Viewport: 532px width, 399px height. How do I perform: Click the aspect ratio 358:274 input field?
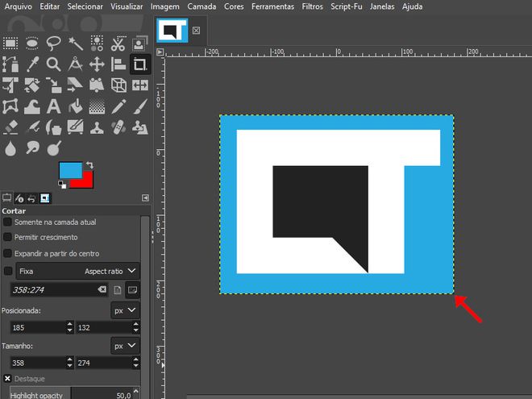point(59,289)
